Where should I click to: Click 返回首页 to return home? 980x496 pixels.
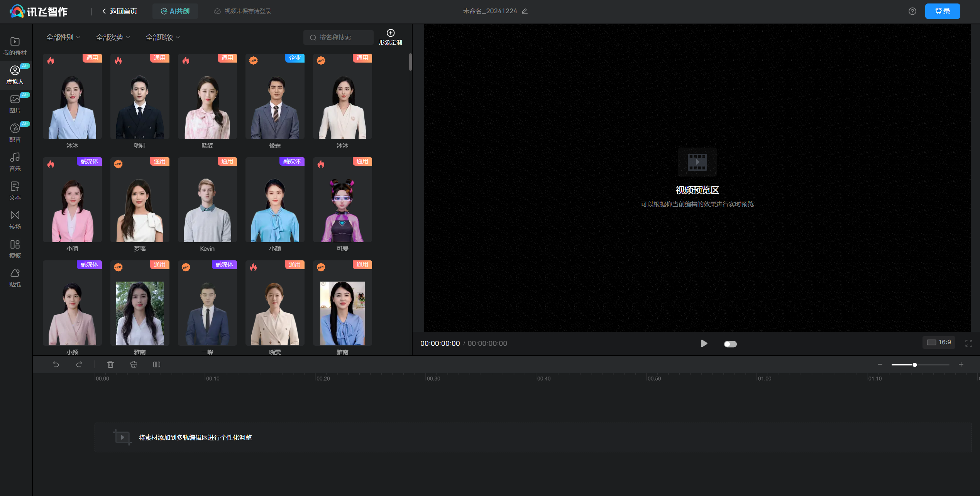120,11
